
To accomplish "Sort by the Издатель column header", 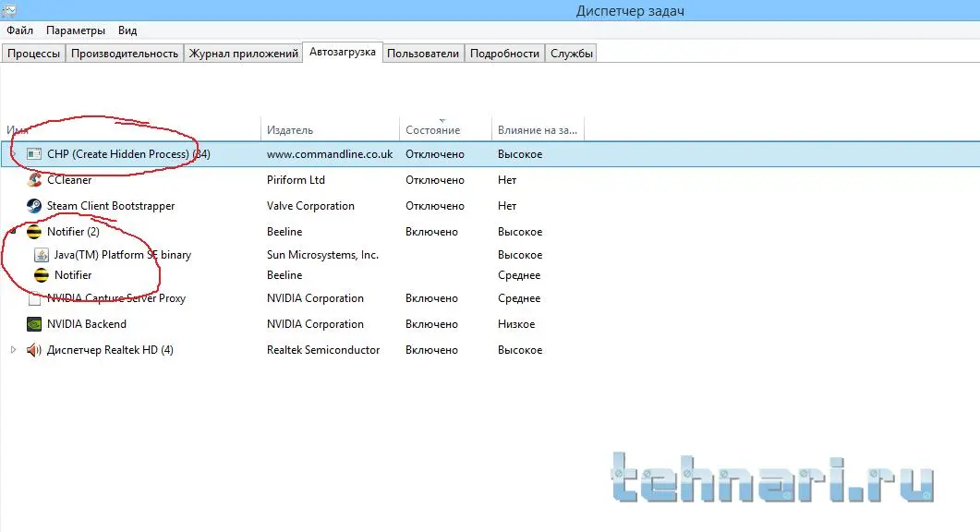I will pyautogui.click(x=330, y=130).
